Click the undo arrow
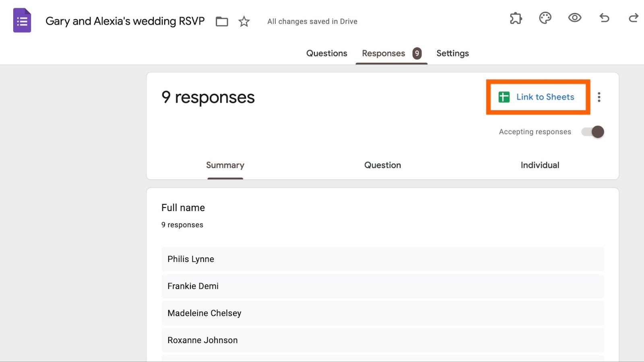Viewport: 644px width, 362px height. (x=604, y=18)
